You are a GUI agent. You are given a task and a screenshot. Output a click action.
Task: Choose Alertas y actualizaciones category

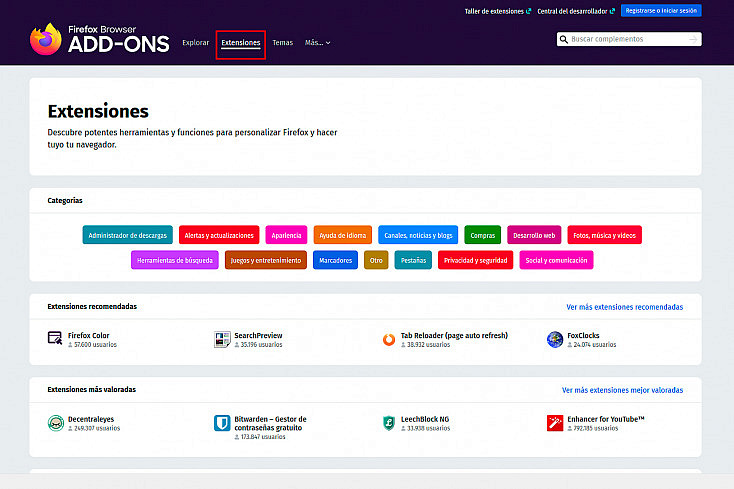(x=219, y=235)
